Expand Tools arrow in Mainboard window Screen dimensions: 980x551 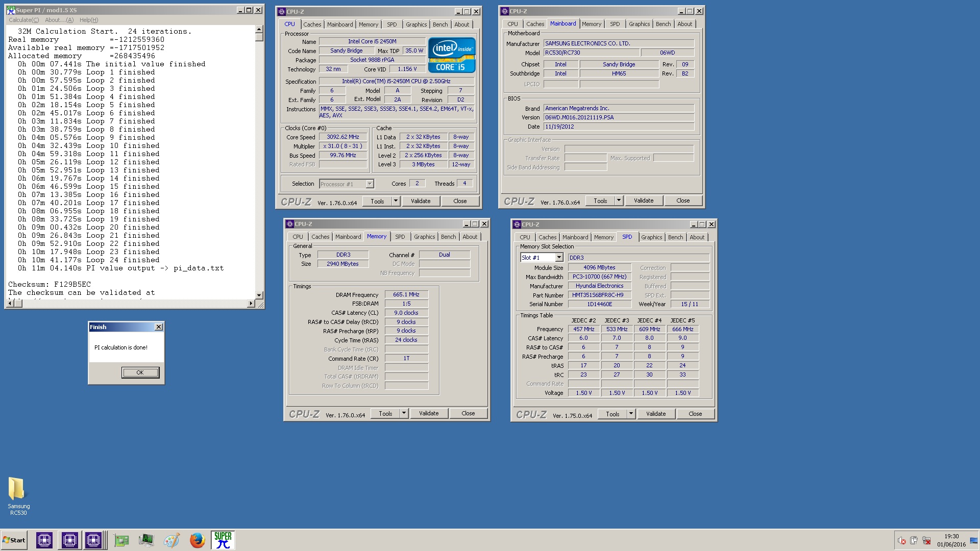pos(619,201)
